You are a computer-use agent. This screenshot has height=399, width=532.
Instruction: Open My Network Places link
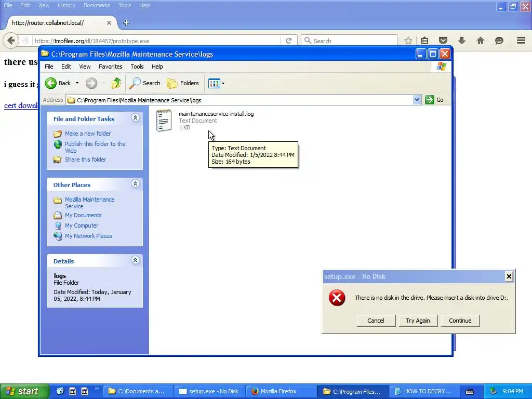pos(88,236)
